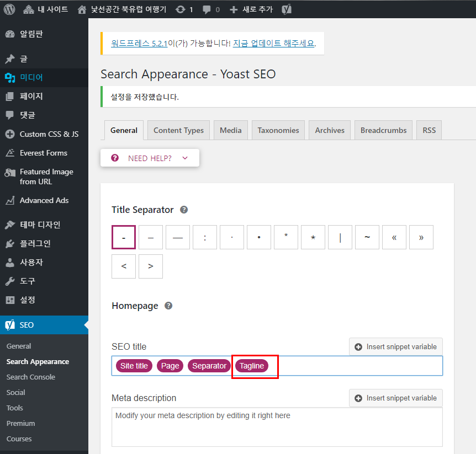The height and width of the screenshot is (454, 476).
Task: Open 플러그인 plugins menu
Action: (x=44, y=243)
